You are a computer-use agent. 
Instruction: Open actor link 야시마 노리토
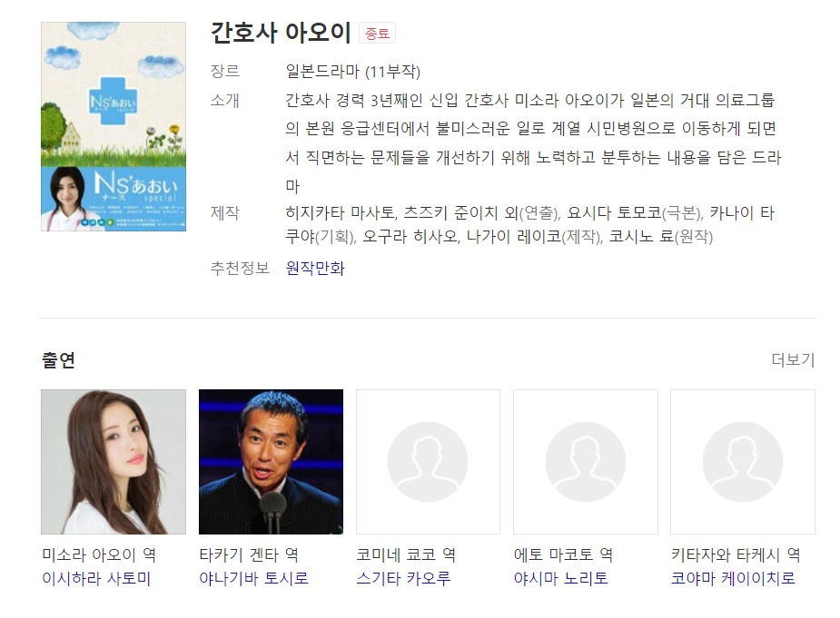tap(561, 578)
